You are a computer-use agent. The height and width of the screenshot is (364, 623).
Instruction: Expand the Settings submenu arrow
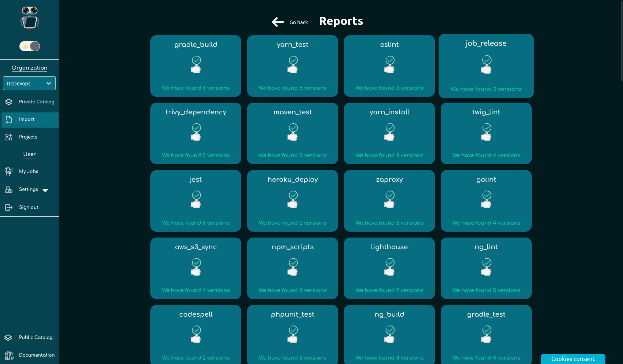(45, 190)
